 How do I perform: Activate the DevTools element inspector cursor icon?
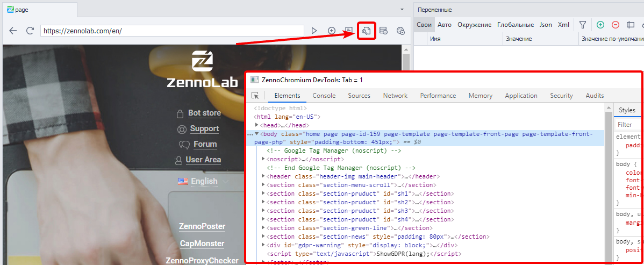pyautogui.click(x=255, y=95)
